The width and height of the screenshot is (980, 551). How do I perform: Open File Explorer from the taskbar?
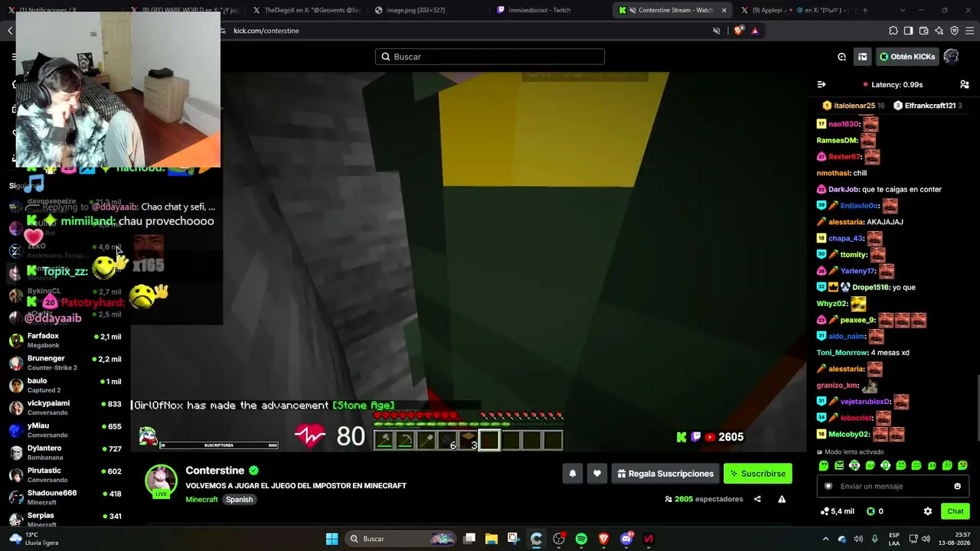[x=491, y=539]
